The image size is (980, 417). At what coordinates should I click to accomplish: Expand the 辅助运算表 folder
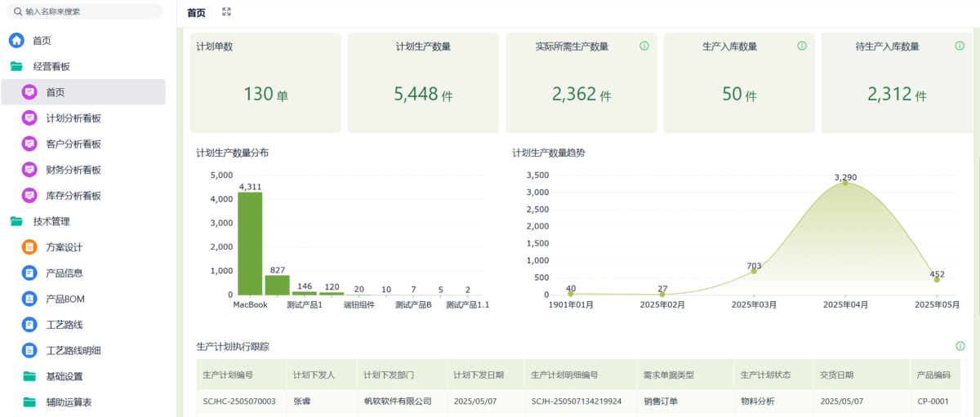pos(69,402)
